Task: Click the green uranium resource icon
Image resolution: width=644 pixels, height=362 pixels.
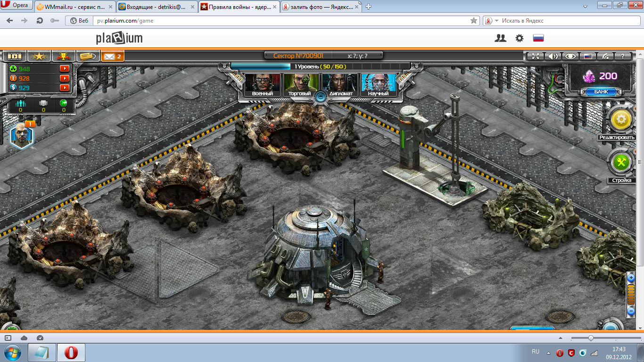Action: click(13, 69)
